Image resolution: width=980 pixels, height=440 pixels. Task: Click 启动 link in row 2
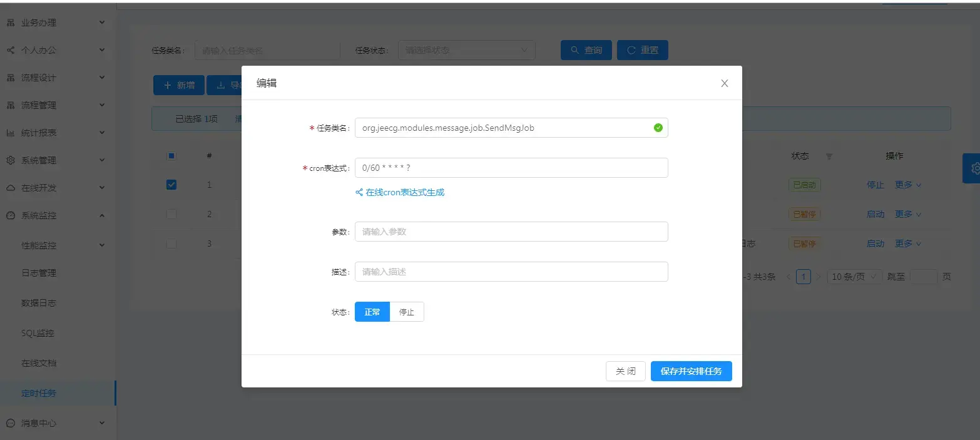tap(875, 214)
